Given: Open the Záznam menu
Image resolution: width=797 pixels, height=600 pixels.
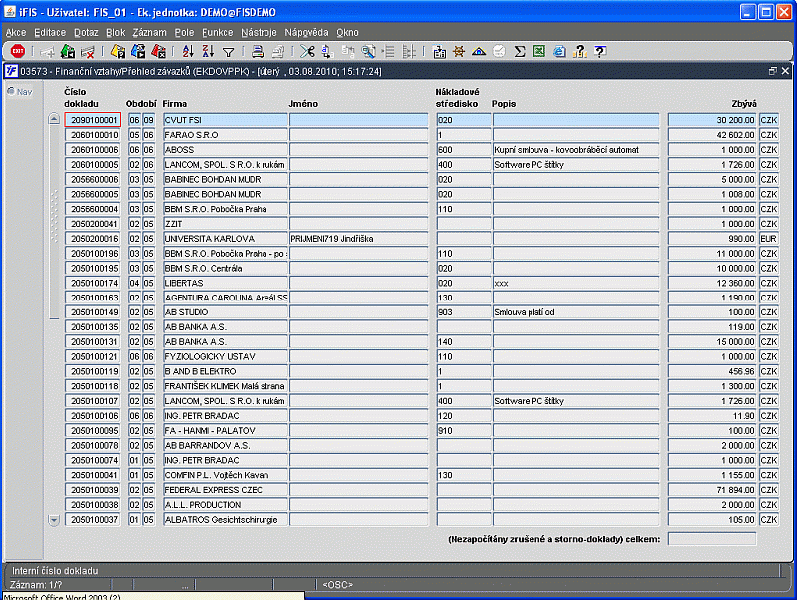Looking at the screenshot, I should click(149, 33).
